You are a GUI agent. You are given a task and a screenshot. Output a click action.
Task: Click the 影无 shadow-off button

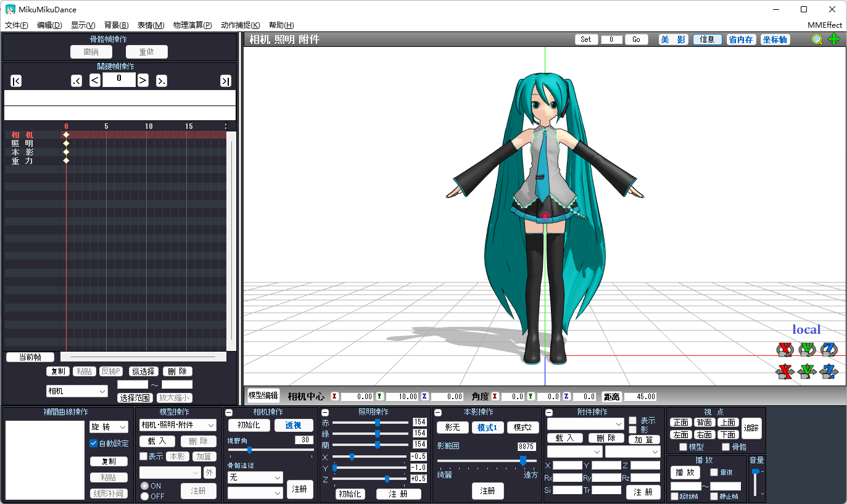pos(453,428)
